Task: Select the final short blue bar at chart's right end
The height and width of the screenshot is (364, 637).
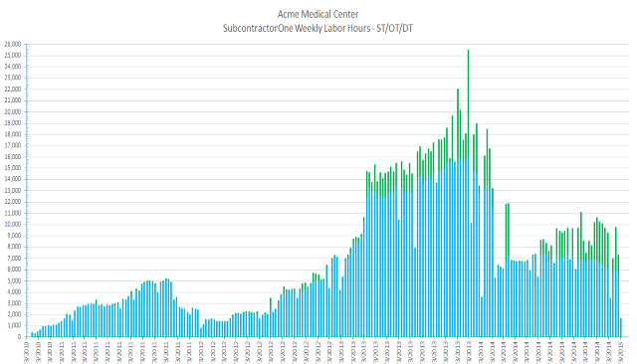Action: pos(621,327)
